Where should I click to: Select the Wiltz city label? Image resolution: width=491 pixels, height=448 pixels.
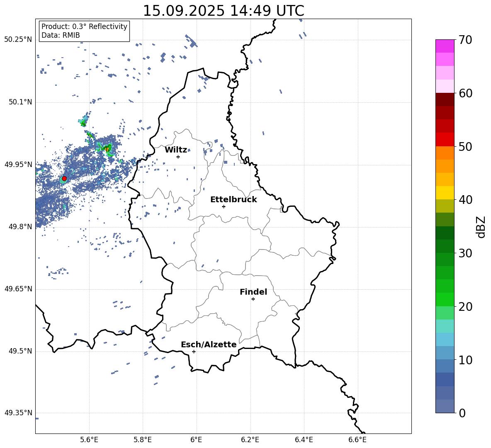(176, 150)
